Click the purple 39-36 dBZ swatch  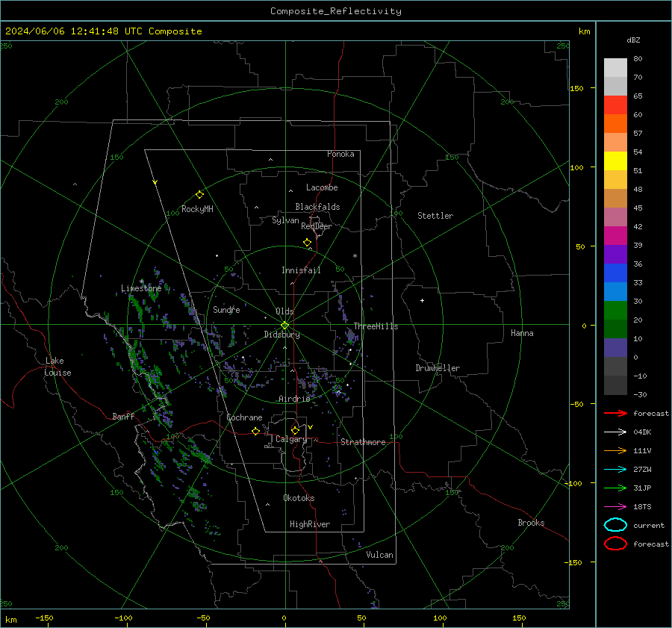615,255
